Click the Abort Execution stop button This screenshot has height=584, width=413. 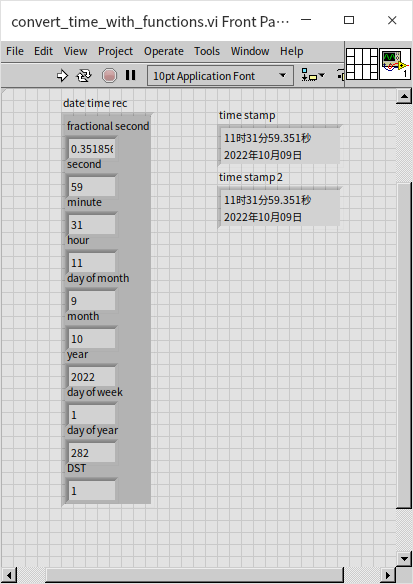[x=109, y=76]
